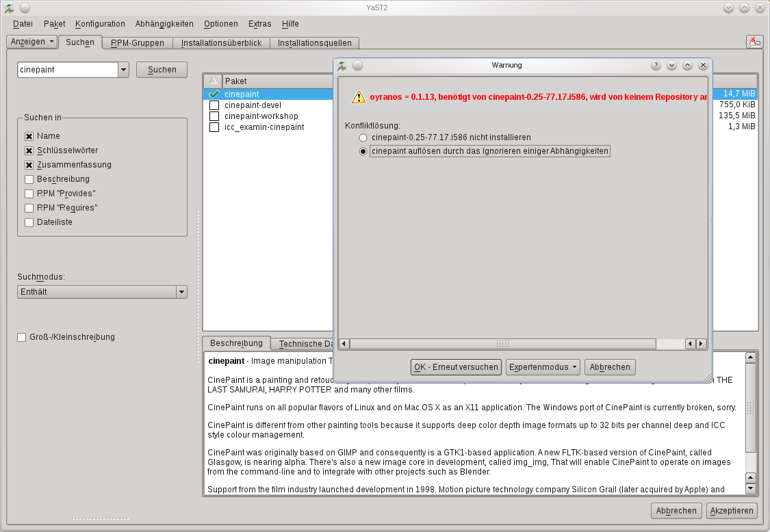Open the Optionen menu
This screenshot has height=532, width=770.
coord(221,23)
